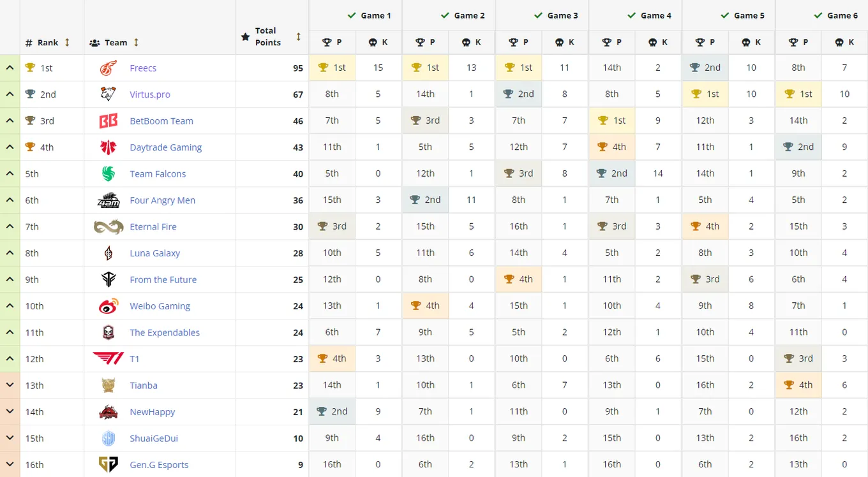
Task: Click the gold trophy in Freecs rank cell
Action: tap(30, 68)
